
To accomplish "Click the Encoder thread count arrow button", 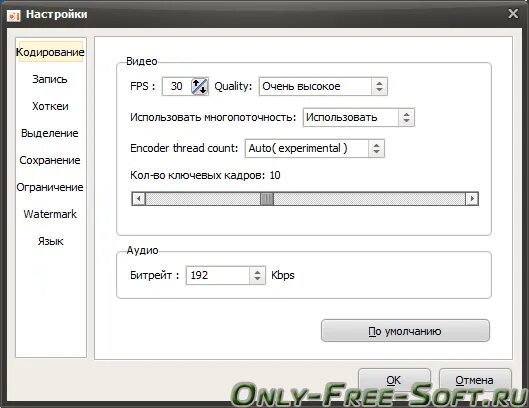I will point(376,148).
